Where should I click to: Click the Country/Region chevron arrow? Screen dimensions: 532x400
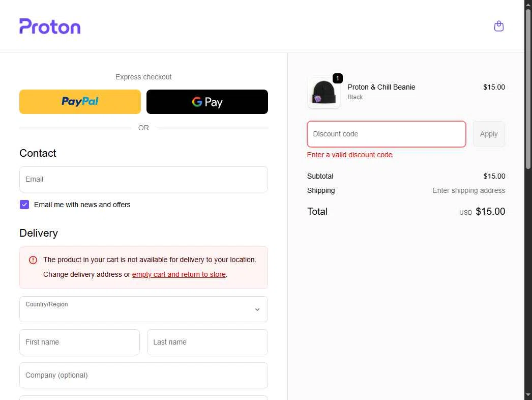tap(257, 309)
